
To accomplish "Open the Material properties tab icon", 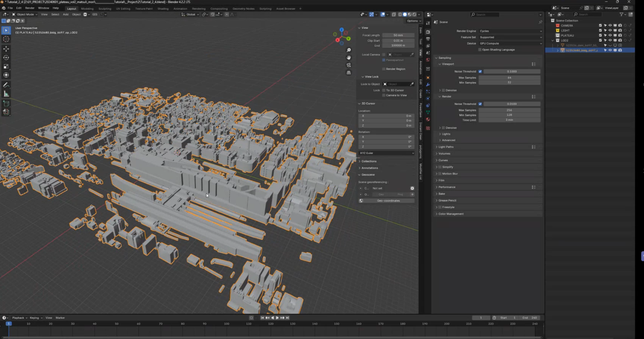I will point(428,120).
